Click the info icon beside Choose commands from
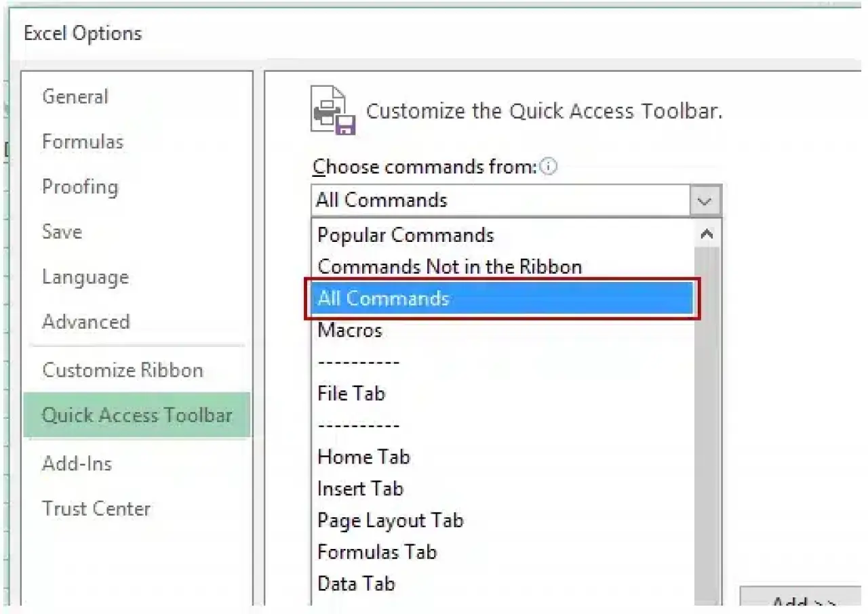The image size is (868, 614). 549,167
